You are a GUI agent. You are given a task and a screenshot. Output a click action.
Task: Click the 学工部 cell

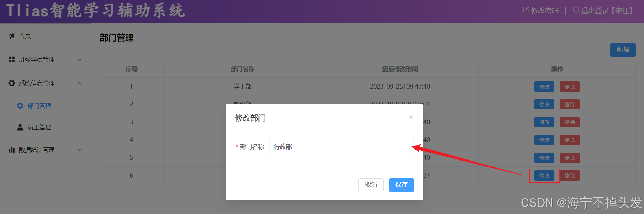pos(242,86)
